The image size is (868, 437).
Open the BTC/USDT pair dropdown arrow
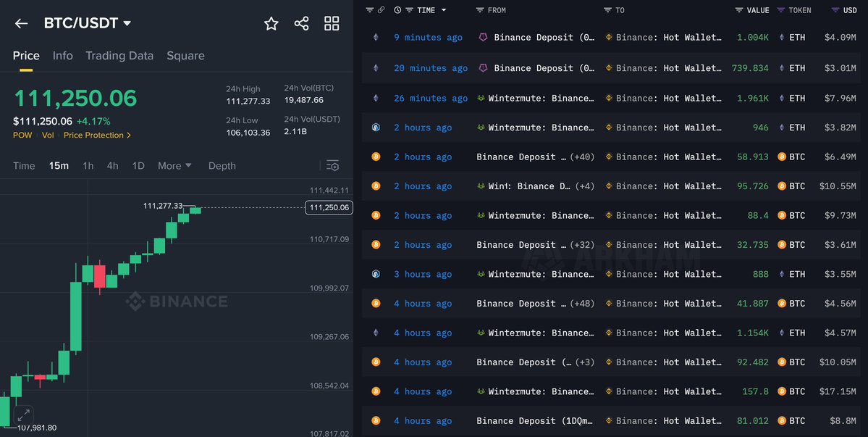127,23
